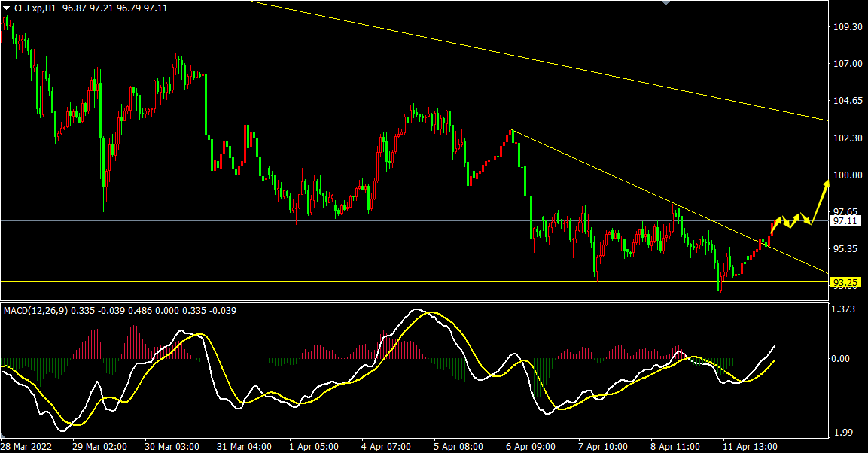This screenshot has width=868, height=453.
Task: Click the 104.65 price axis label
Action: tap(846, 101)
